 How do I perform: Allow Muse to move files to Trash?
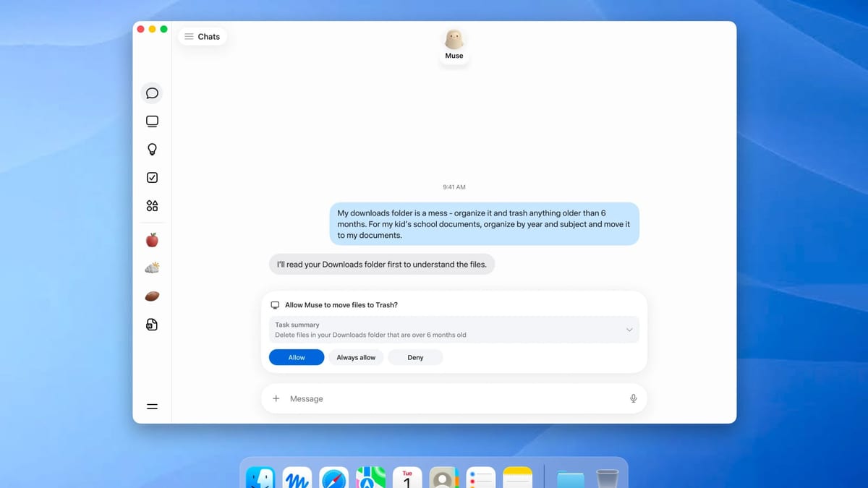click(x=297, y=357)
